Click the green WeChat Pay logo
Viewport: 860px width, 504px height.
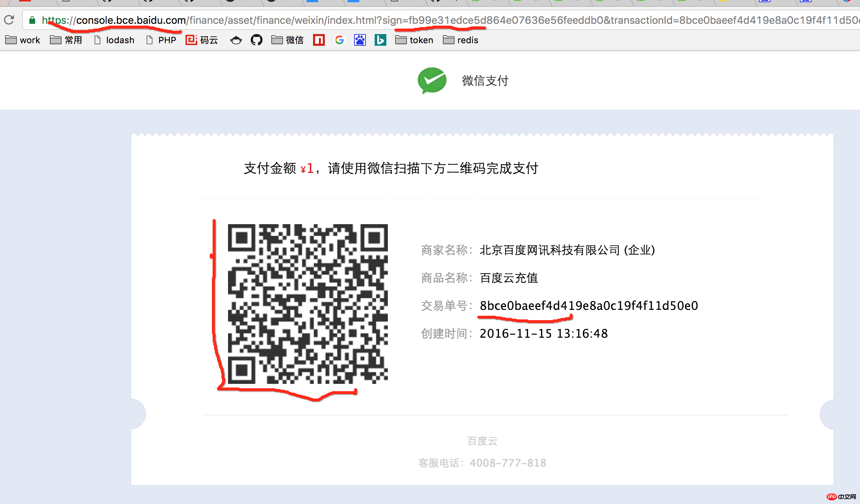point(432,80)
